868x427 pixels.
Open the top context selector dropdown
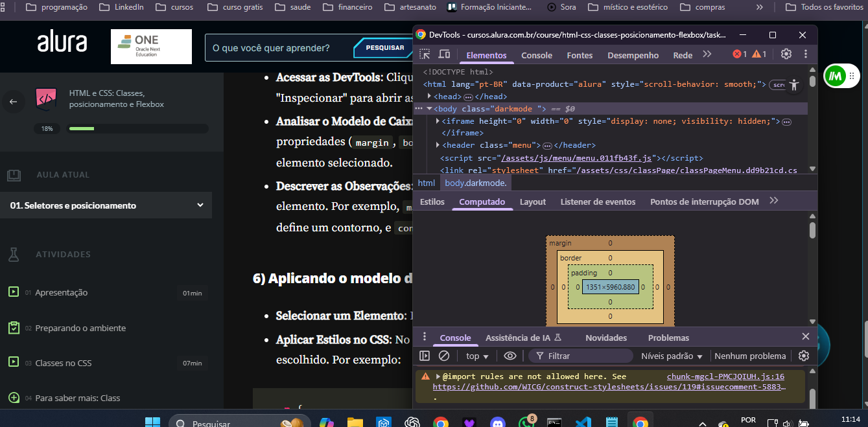[477, 356]
